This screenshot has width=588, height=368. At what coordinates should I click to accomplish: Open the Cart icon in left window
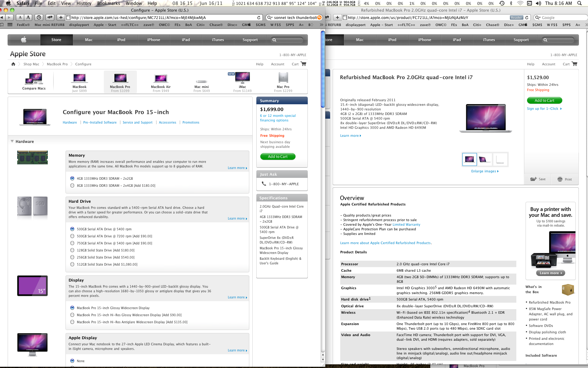click(x=303, y=64)
